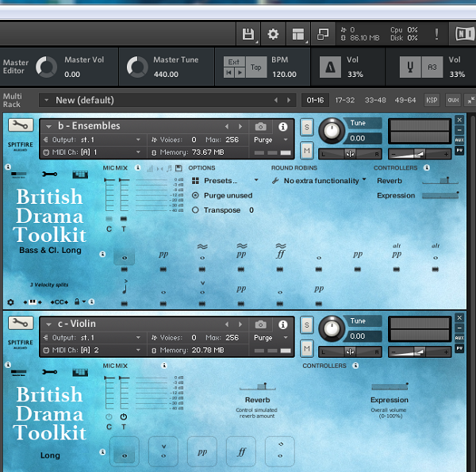Select ff tremolo articulation in Ensembles
The image size is (476, 472).
(x=280, y=252)
